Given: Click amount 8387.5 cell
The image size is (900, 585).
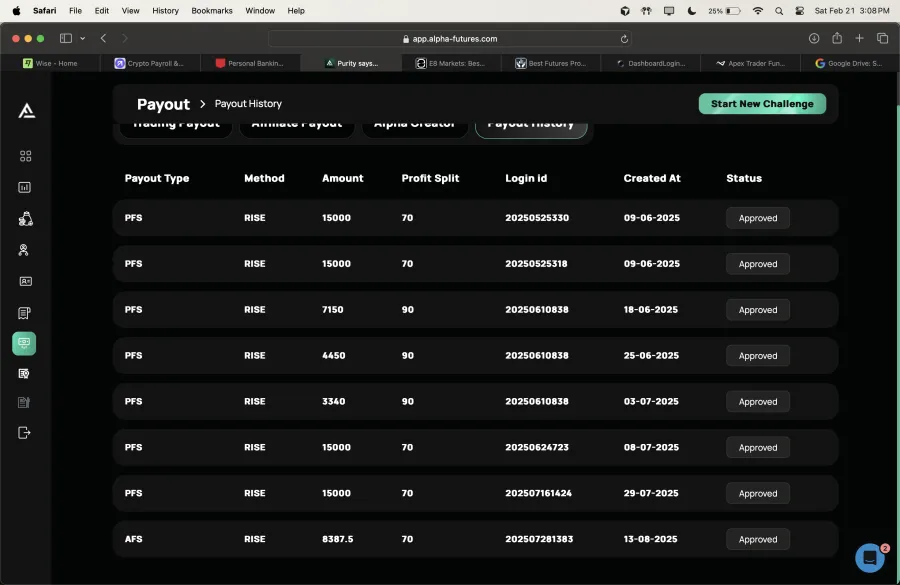Looking at the screenshot, I should (338, 539).
